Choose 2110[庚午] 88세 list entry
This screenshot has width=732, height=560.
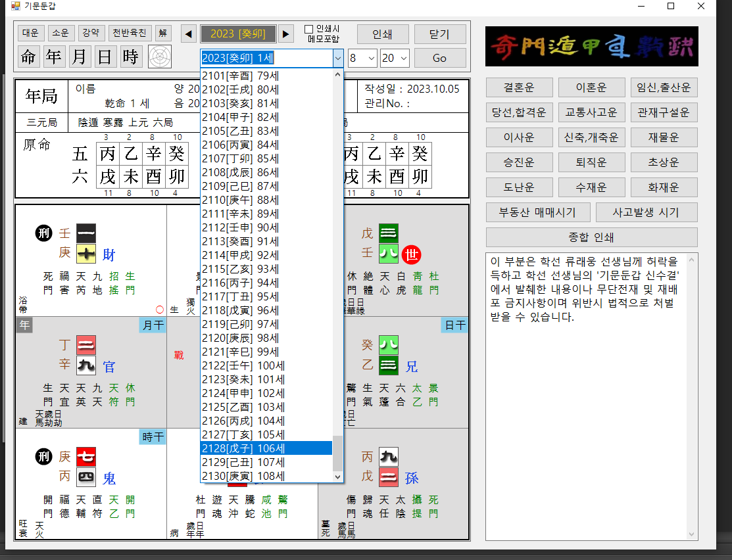coord(266,200)
